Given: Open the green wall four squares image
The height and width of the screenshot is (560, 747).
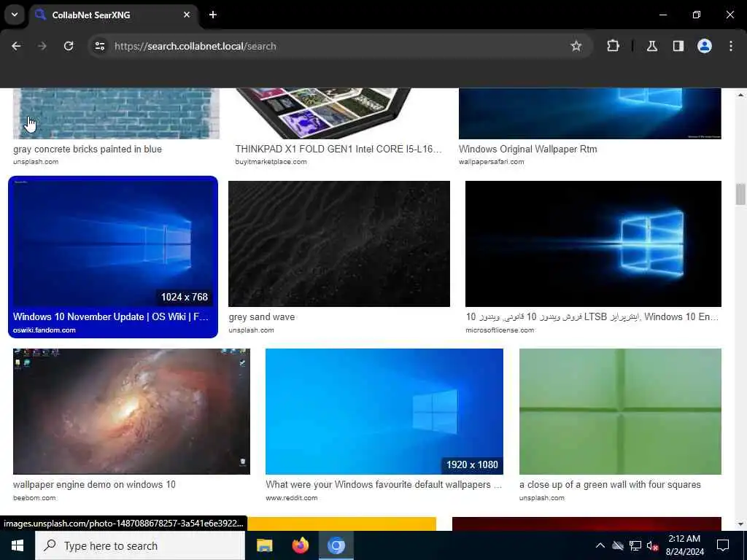Looking at the screenshot, I should coord(620,411).
